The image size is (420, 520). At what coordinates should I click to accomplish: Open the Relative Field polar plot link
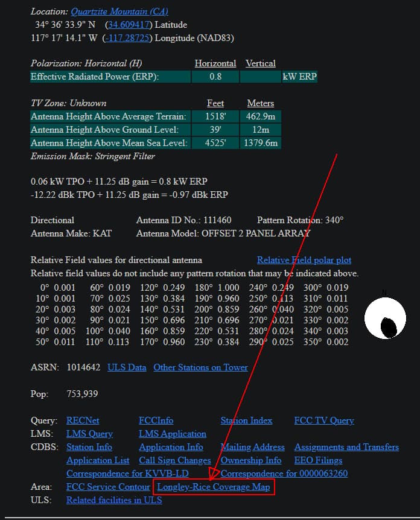304,260
